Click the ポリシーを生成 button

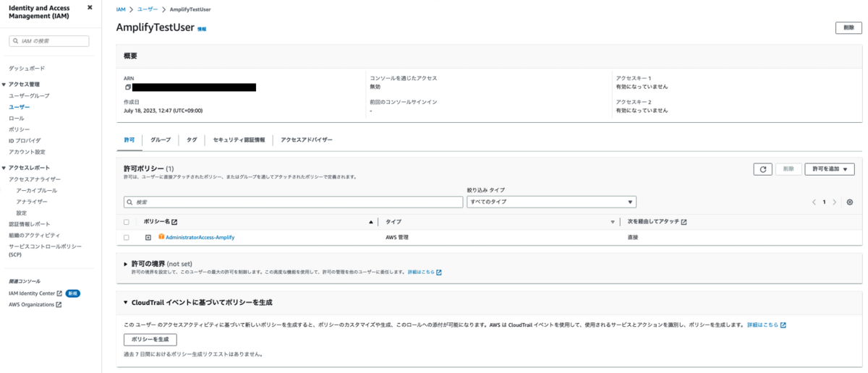click(150, 339)
